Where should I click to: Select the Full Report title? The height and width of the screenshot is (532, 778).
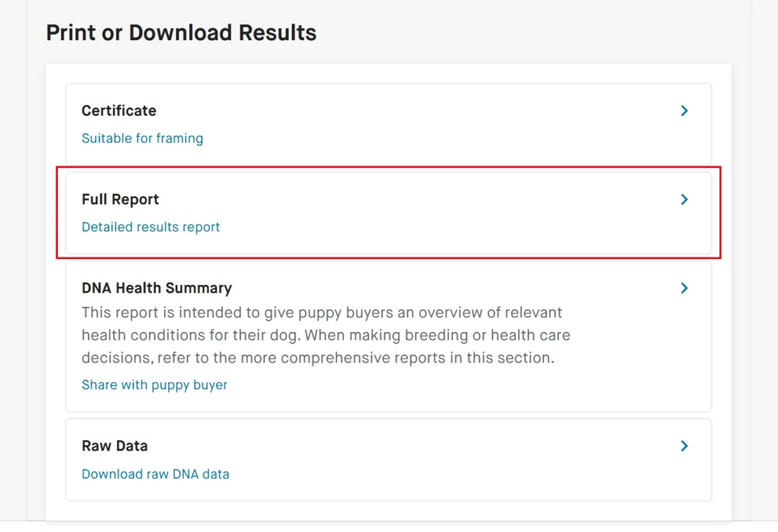click(120, 200)
